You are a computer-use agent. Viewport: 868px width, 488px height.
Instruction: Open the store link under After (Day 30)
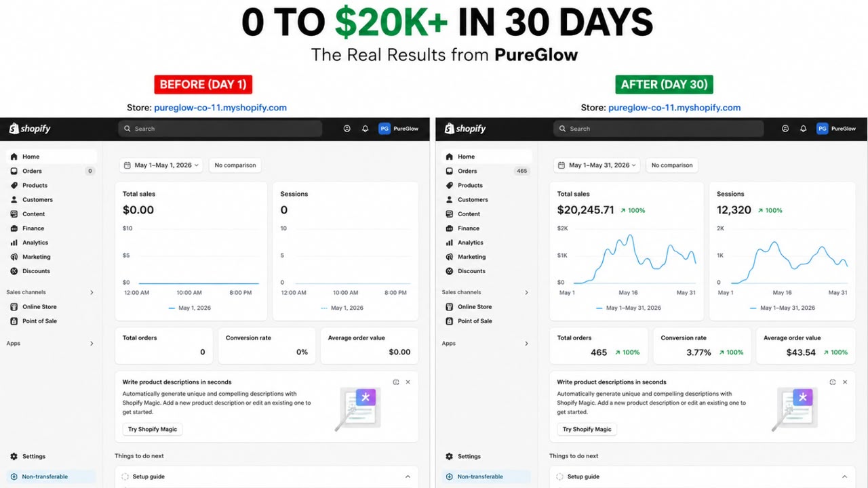(x=674, y=108)
